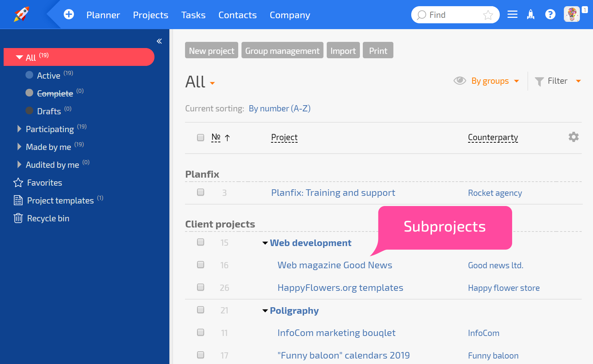This screenshot has height=364, width=593.
Task: Tick checkbox for HappyFlowers.org templates row
Action: [x=200, y=287]
